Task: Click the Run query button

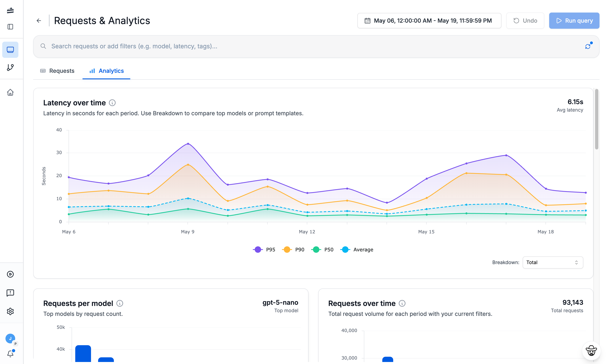Action: 574,21
